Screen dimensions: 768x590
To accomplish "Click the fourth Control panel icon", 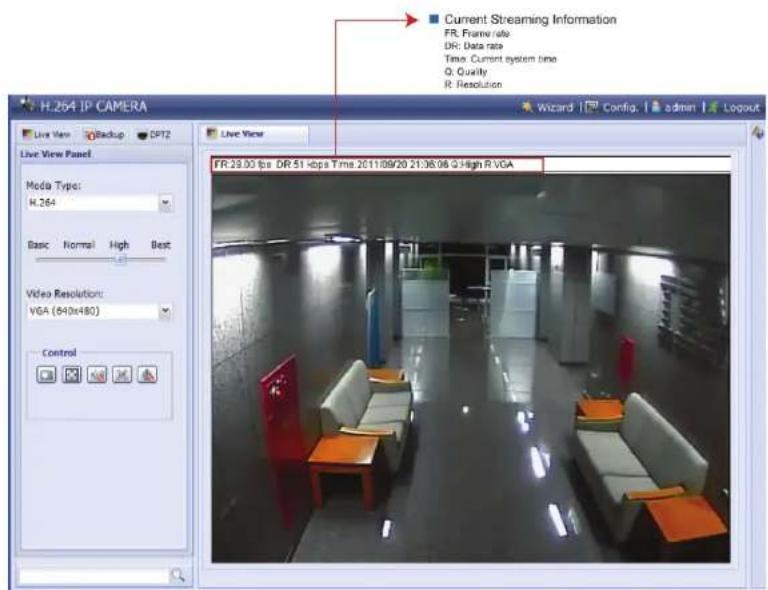I will (x=122, y=375).
